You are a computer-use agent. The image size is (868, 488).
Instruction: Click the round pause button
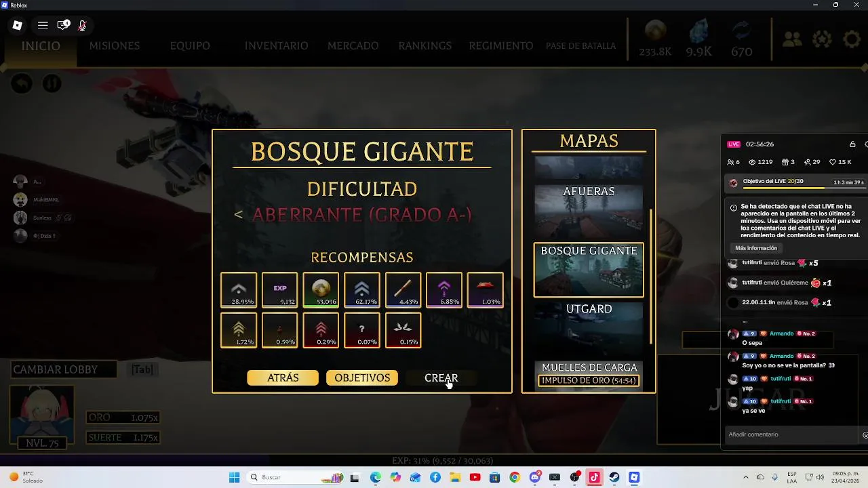click(x=52, y=83)
